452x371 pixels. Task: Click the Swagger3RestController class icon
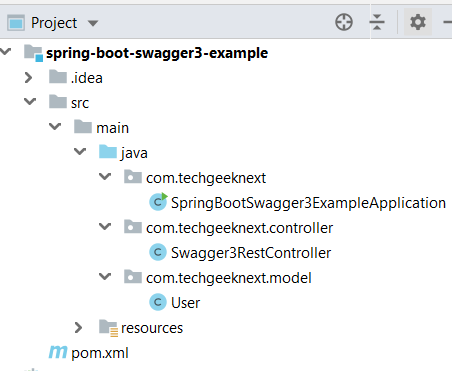(158, 252)
